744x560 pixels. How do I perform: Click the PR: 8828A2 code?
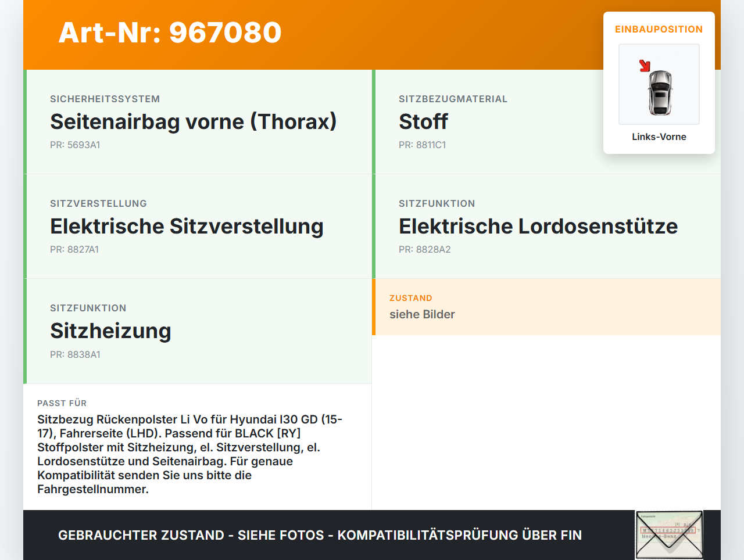425,249
